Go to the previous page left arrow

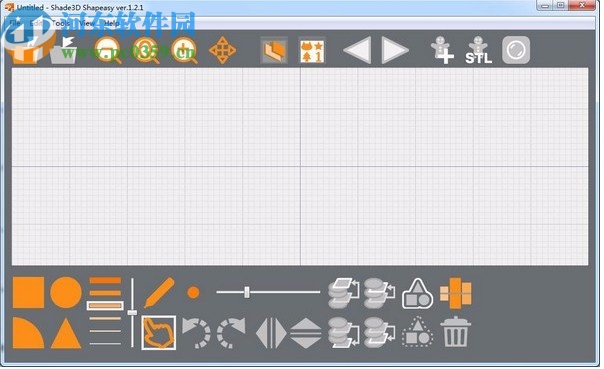pyautogui.click(x=357, y=50)
